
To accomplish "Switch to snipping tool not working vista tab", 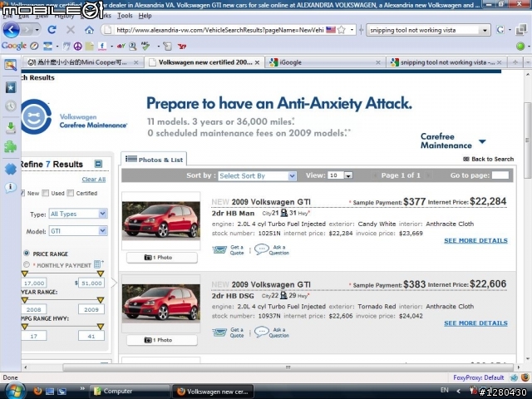I will 446,62.
